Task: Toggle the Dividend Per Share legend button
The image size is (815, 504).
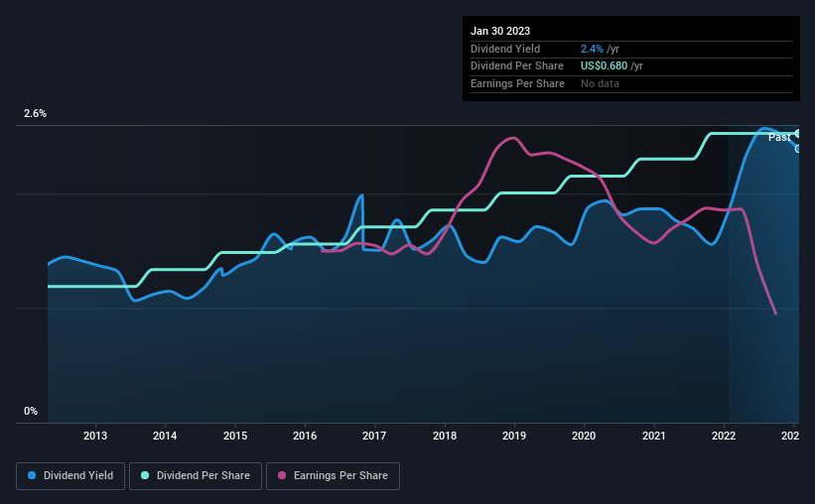Action: click(196, 476)
